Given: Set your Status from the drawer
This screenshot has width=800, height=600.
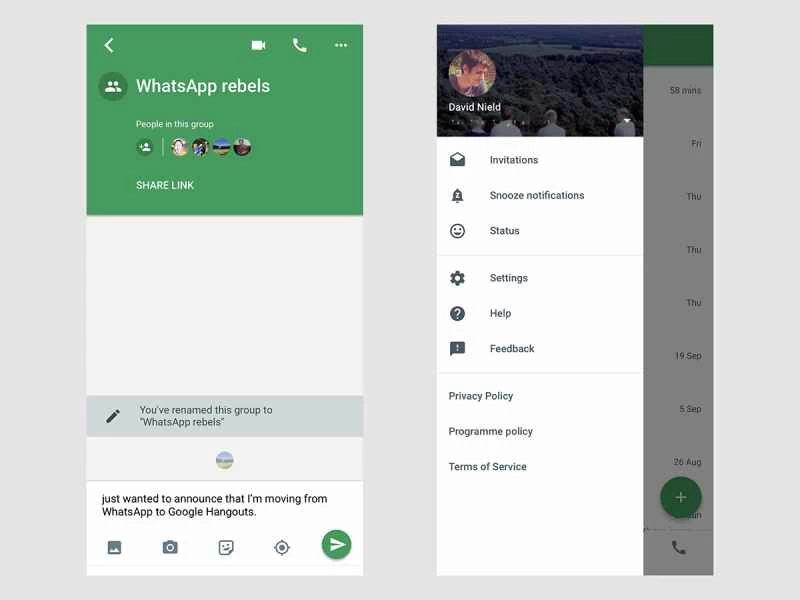Looking at the screenshot, I should tap(504, 231).
